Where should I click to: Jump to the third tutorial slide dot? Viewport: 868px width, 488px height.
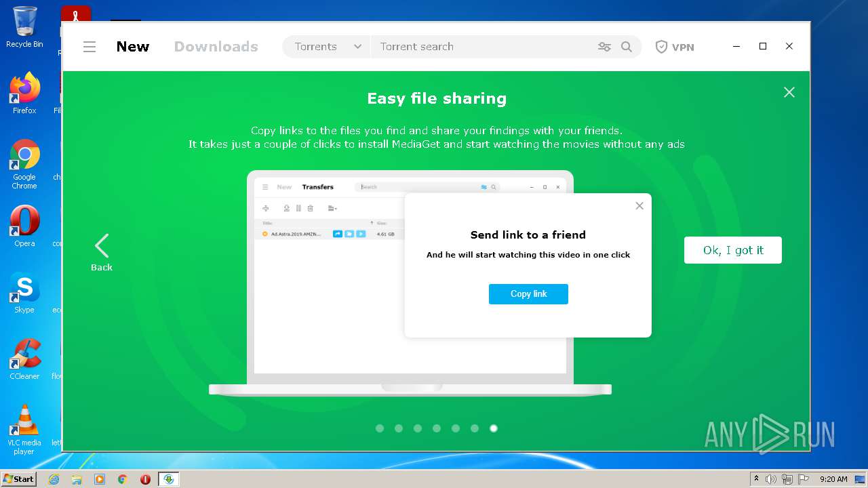(418, 428)
